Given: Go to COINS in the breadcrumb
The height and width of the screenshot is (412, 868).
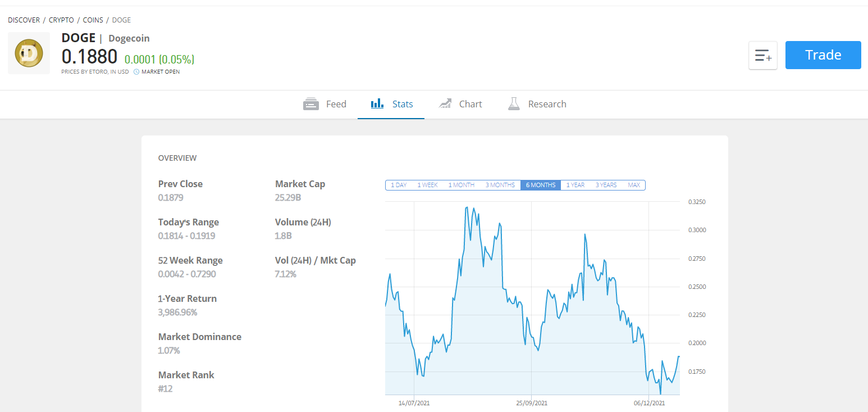Looking at the screenshot, I should click(93, 20).
